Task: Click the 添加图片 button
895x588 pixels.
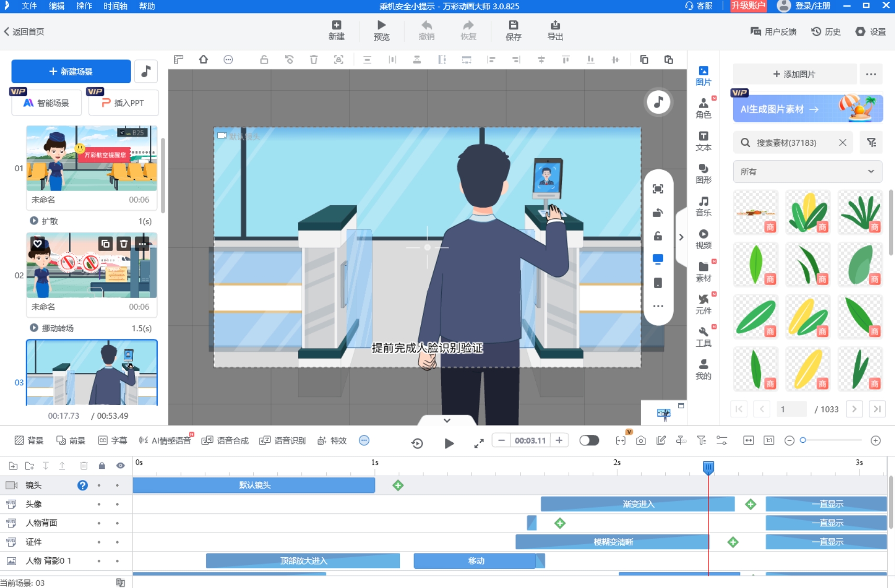Action: (x=794, y=74)
